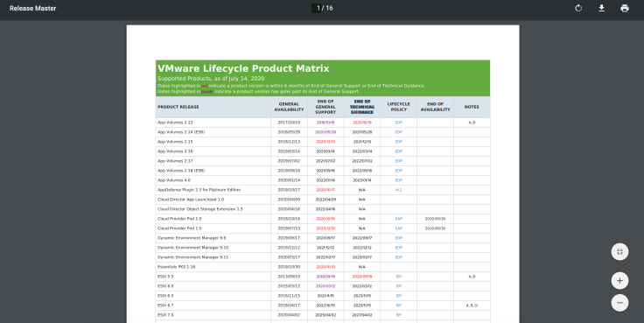Image resolution: width=644 pixels, height=323 pixels.
Task: Select the App Volumes 4.0 product name
Action: pos(174,180)
